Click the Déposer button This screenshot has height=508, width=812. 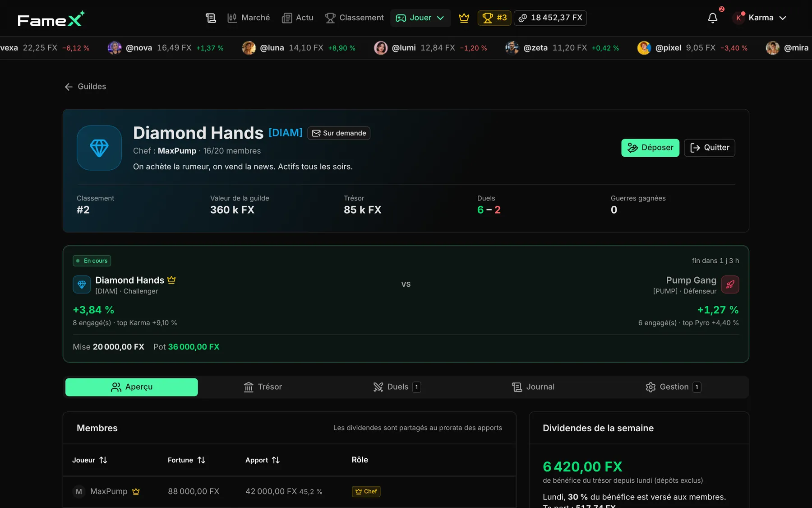(x=650, y=148)
